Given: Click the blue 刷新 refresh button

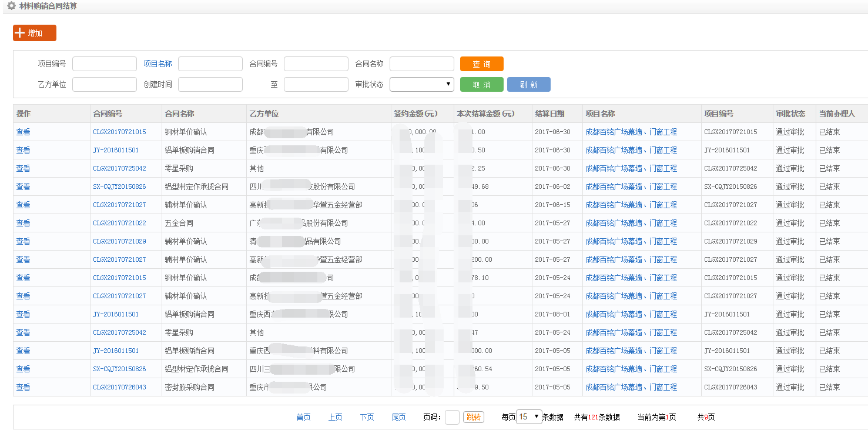Looking at the screenshot, I should coord(528,85).
